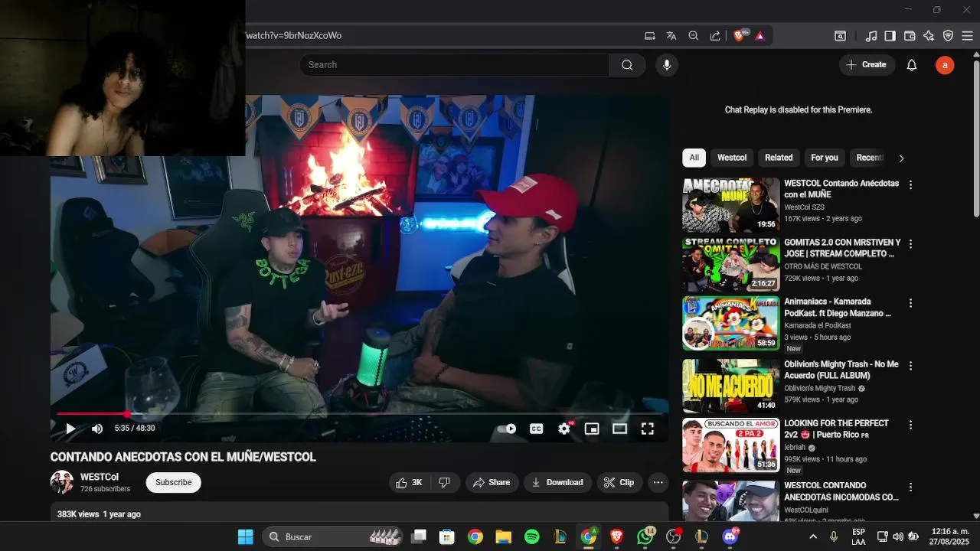Open Brave Shields lion icon
This screenshot has height=551, width=980.
[x=740, y=35]
